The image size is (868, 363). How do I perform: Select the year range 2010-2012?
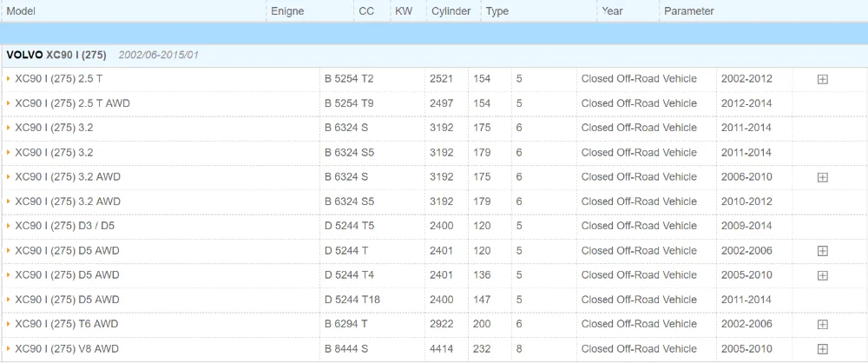pos(746,201)
